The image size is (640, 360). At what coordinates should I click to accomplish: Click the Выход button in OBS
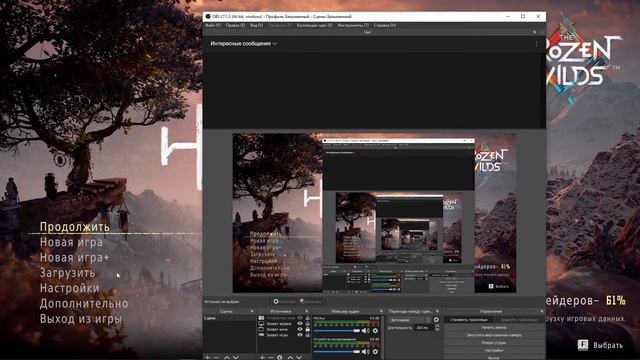coord(494,358)
